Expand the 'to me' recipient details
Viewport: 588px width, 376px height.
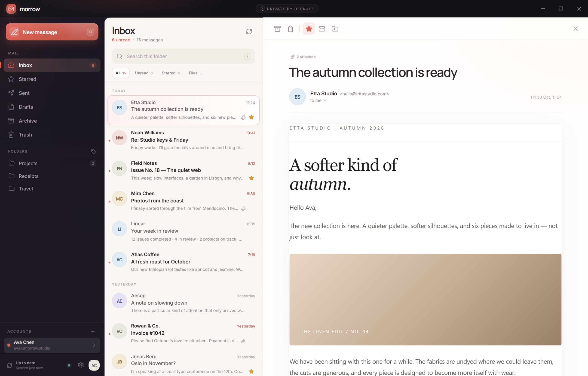pyautogui.click(x=318, y=101)
